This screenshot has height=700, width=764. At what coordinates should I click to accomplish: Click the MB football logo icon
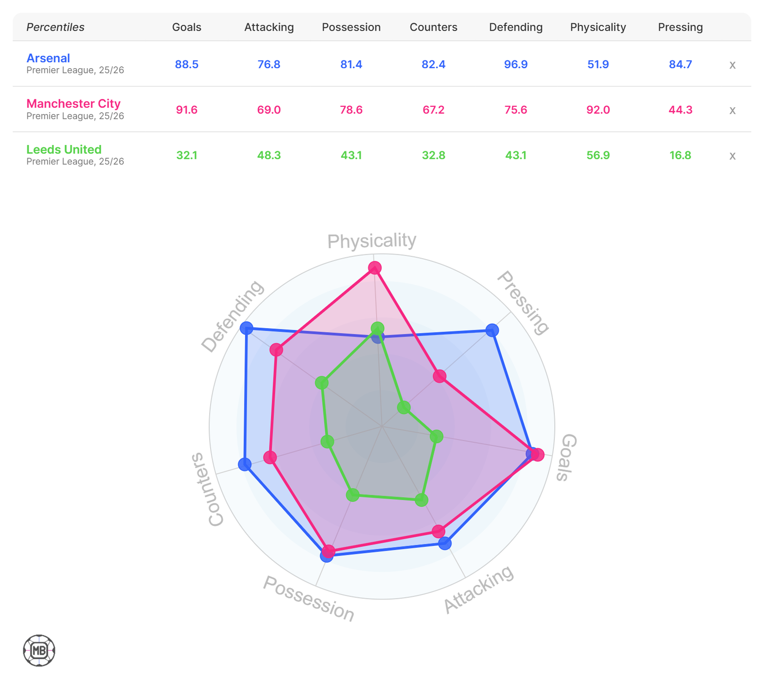point(39,650)
